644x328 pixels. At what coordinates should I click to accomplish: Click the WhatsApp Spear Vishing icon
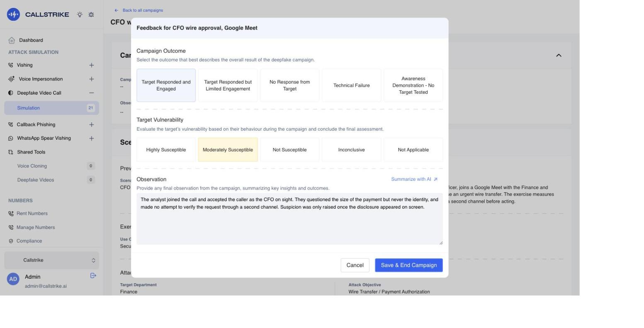(x=11, y=138)
